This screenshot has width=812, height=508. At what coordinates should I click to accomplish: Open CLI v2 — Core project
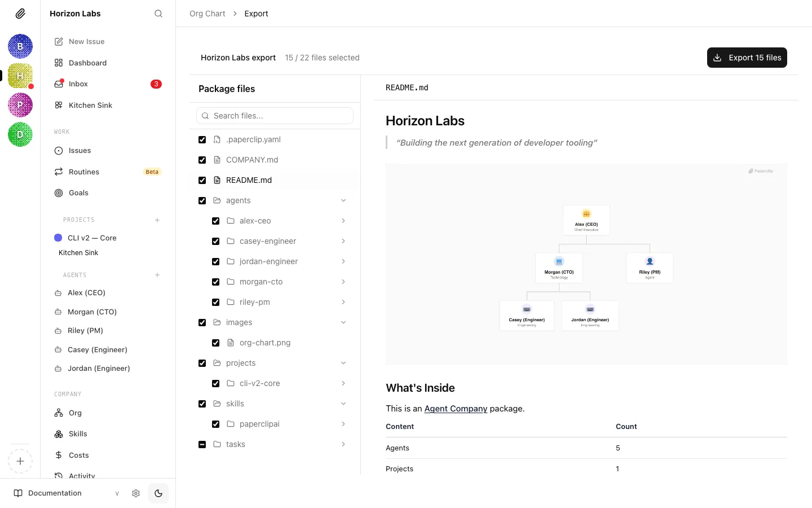tap(108, 238)
